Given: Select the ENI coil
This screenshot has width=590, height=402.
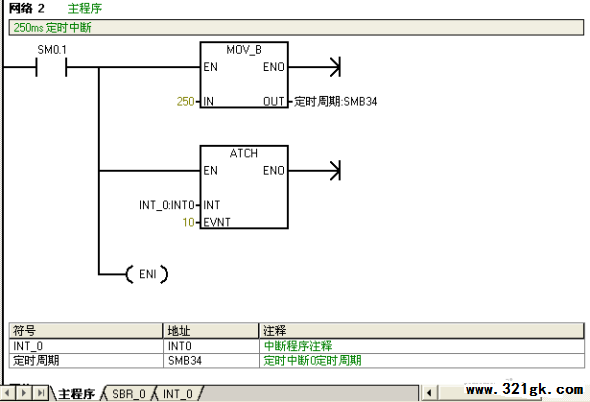Looking at the screenshot, I should (147, 274).
